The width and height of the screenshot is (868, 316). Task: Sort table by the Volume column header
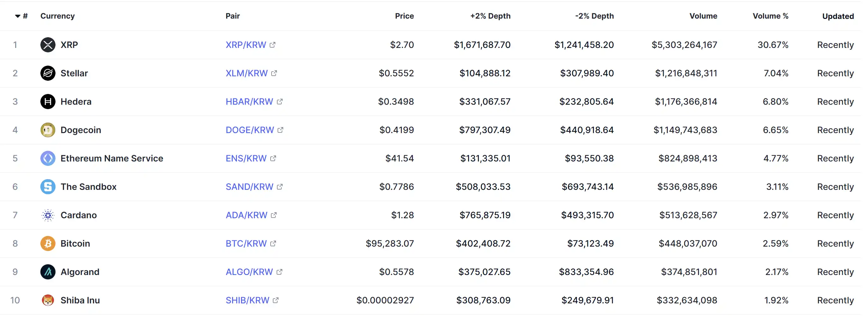703,16
